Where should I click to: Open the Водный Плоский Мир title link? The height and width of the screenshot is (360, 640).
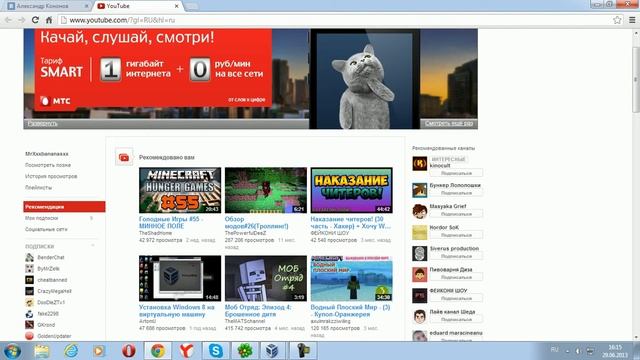coord(350,311)
